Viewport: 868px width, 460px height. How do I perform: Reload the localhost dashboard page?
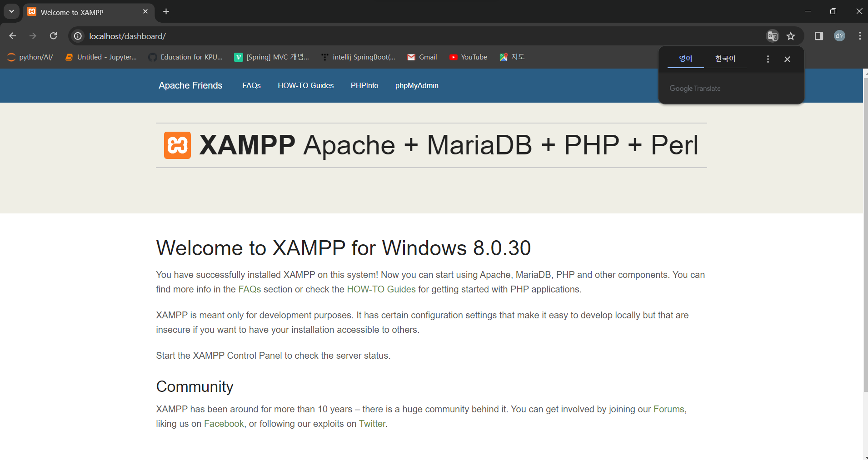54,36
